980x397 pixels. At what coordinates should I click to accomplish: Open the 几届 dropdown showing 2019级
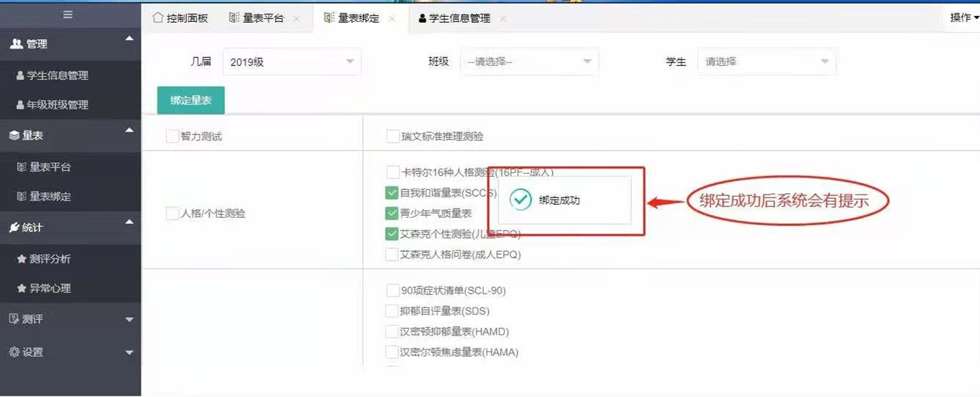coord(292,62)
